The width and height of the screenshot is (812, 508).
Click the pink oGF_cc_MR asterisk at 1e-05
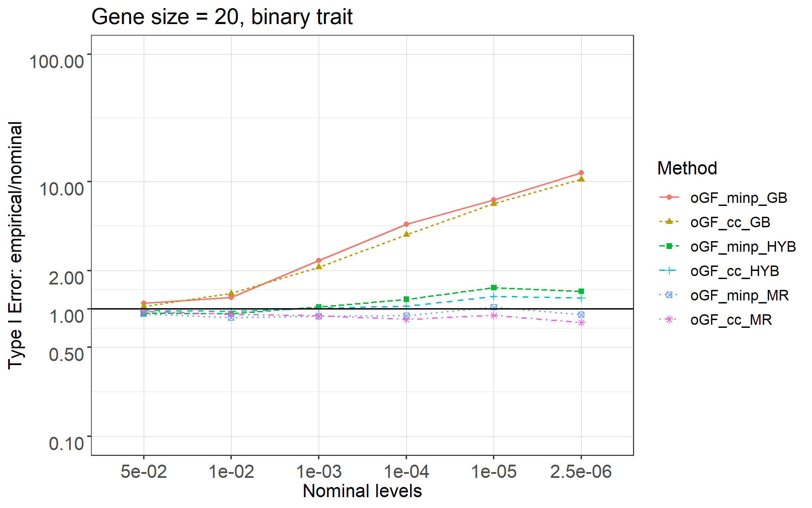point(494,315)
